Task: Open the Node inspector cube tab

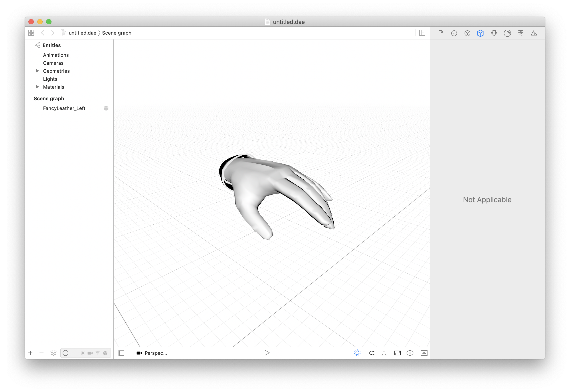Action: [x=480, y=33]
